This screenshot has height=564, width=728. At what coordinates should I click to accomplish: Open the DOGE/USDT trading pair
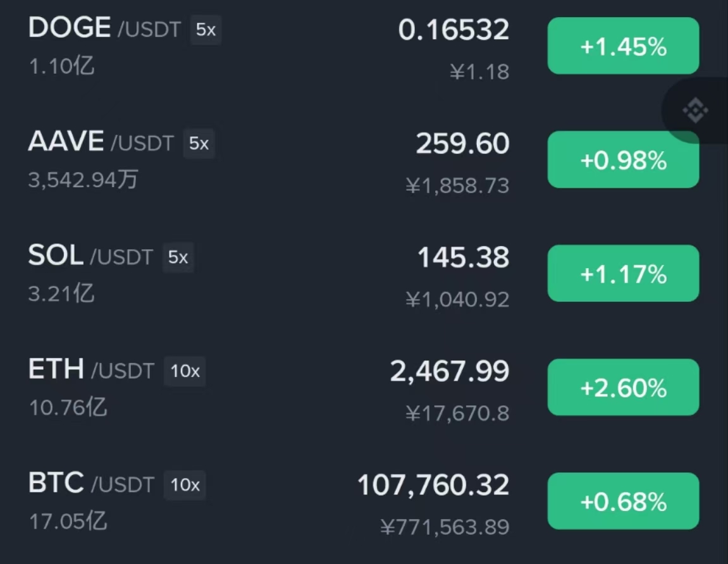coord(364,46)
